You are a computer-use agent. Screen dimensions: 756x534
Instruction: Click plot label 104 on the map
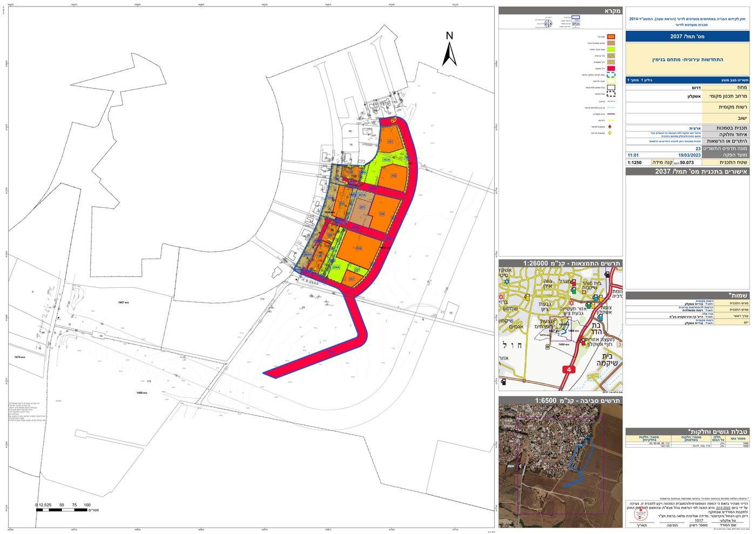382,214
